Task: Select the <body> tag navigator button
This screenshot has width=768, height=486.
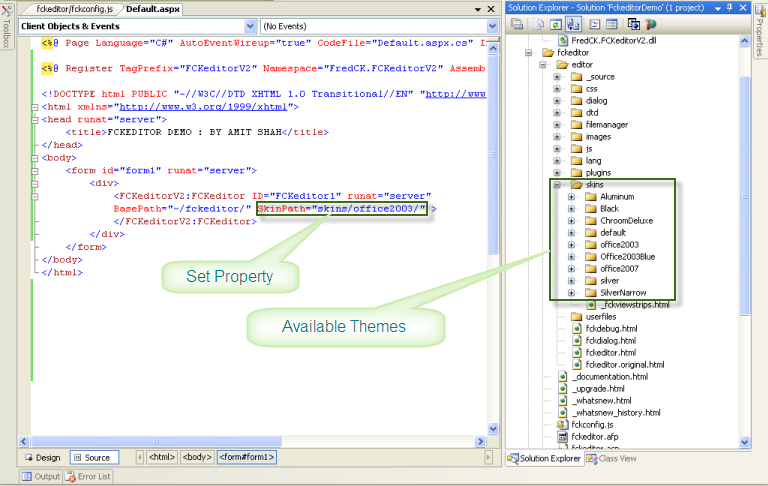Action: [x=197, y=457]
